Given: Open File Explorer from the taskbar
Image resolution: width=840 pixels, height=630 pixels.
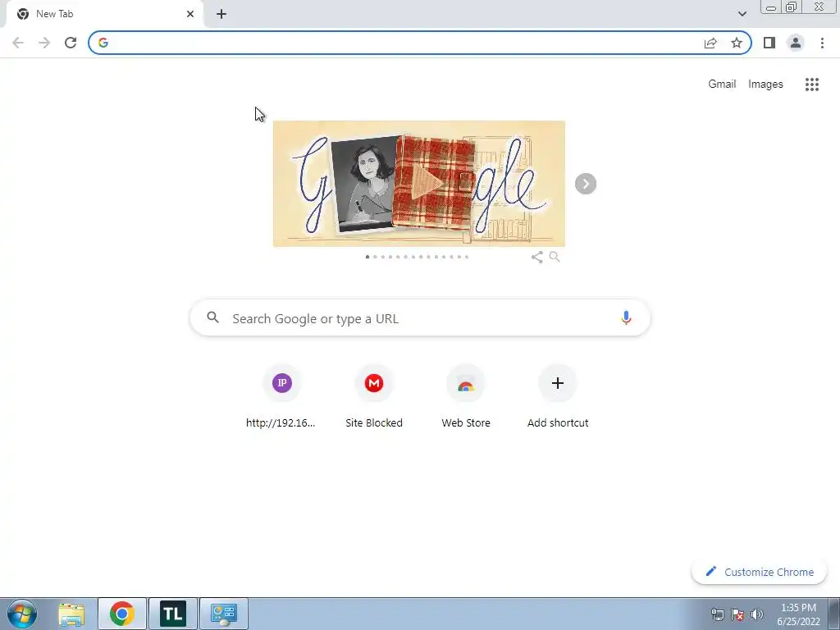Looking at the screenshot, I should [71, 614].
